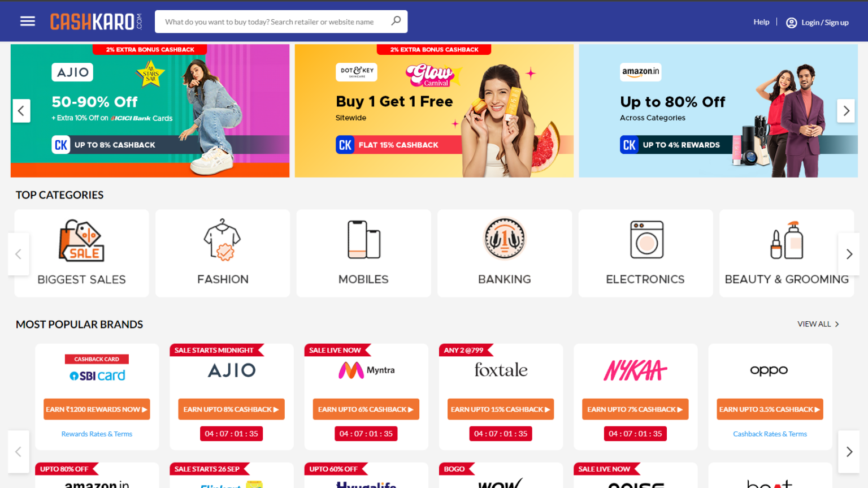Select the Fashion t-shirt category icon
This screenshot has width=868, height=488.
point(223,240)
